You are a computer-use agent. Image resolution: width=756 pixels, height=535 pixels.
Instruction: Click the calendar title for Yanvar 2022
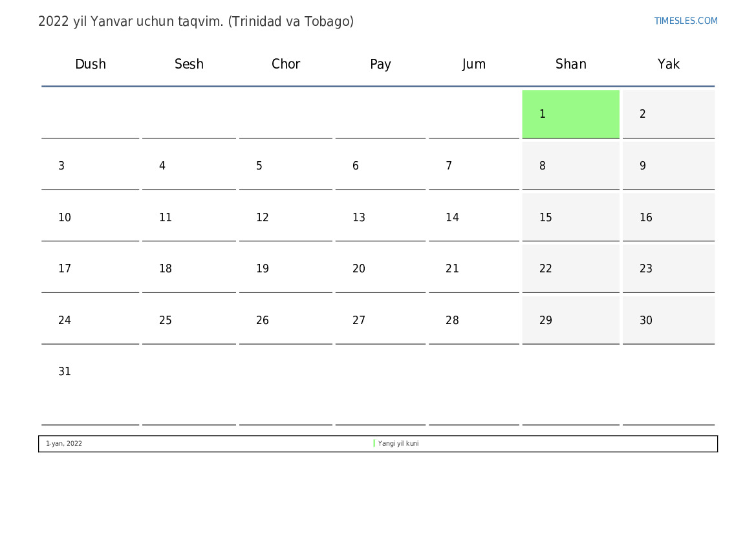coord(196,22)
